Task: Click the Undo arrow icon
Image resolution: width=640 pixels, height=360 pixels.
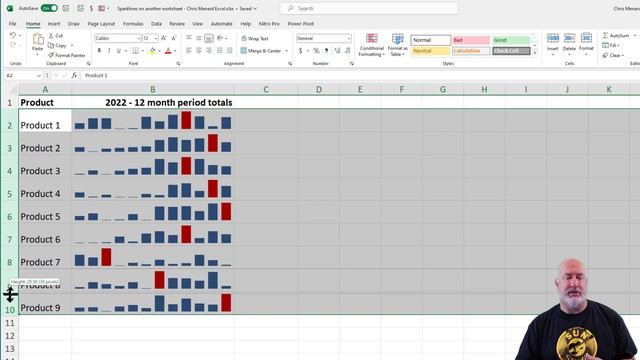Action: pyautogui.click(x=13, y=36)
